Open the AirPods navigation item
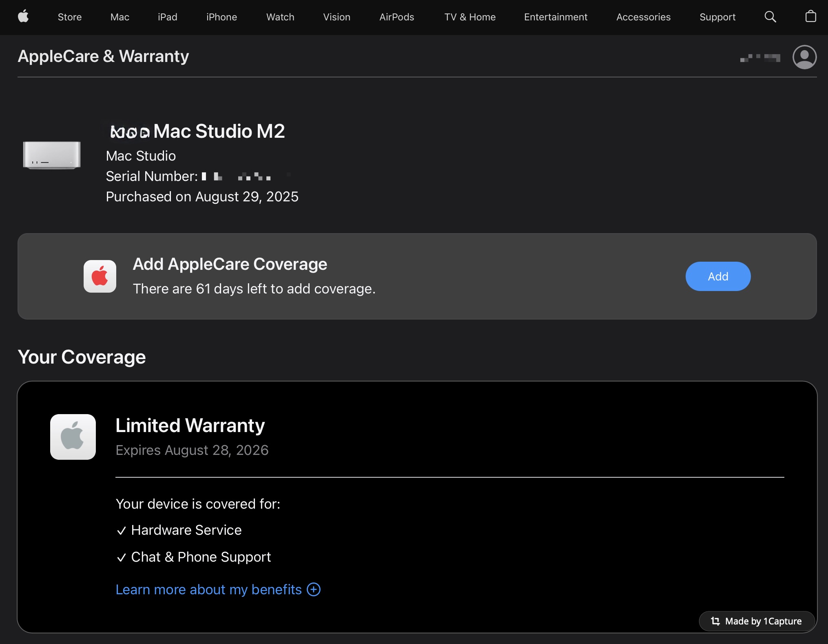The image size is (828, 644). click(396, 17)
